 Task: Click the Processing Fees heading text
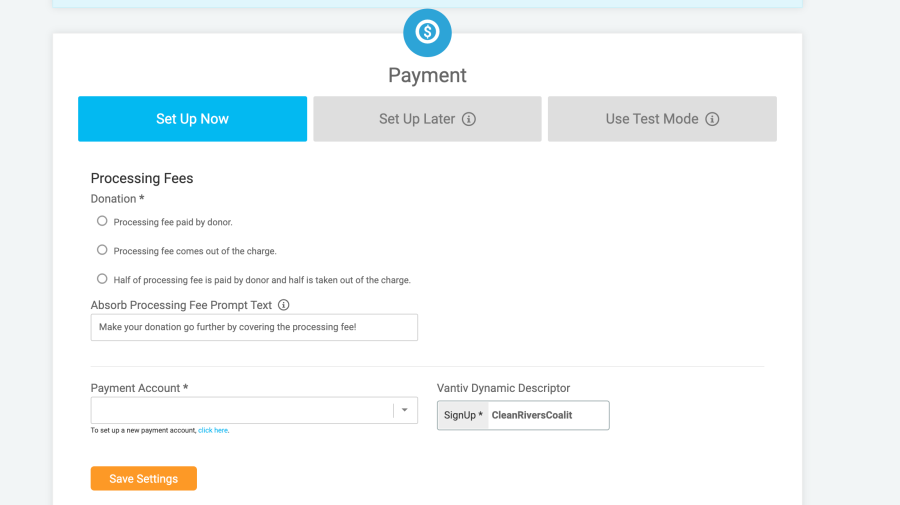[142, 178]
